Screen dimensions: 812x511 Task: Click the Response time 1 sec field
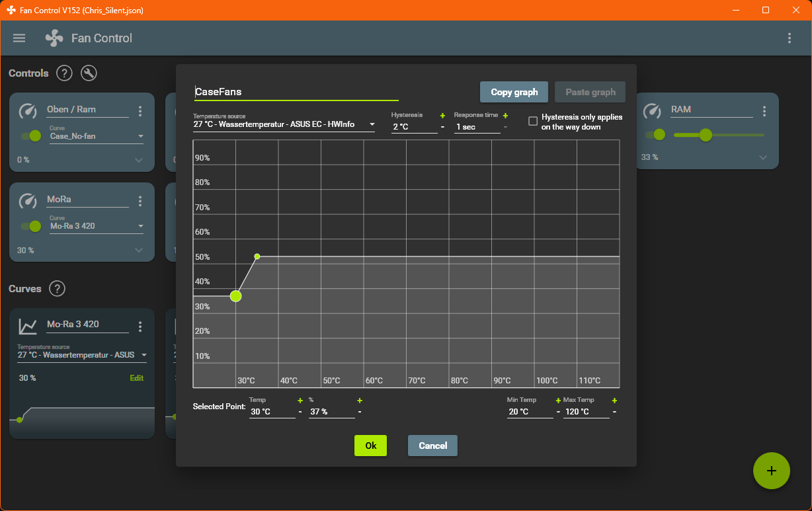pyautogui.click(x=477, y=126)
